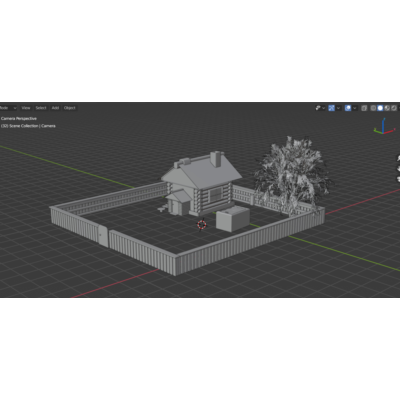Switch to Wireframe viewport shading

(x=373, y=108)
